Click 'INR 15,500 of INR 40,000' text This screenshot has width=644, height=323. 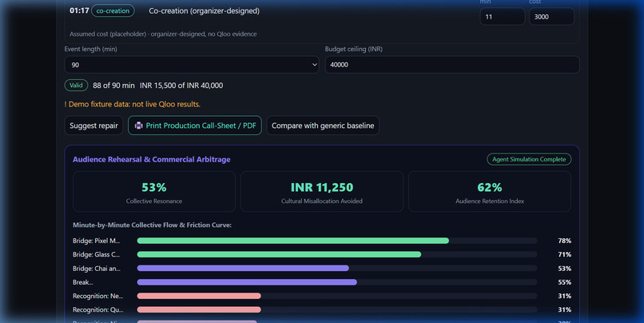[x=181, y=86]
